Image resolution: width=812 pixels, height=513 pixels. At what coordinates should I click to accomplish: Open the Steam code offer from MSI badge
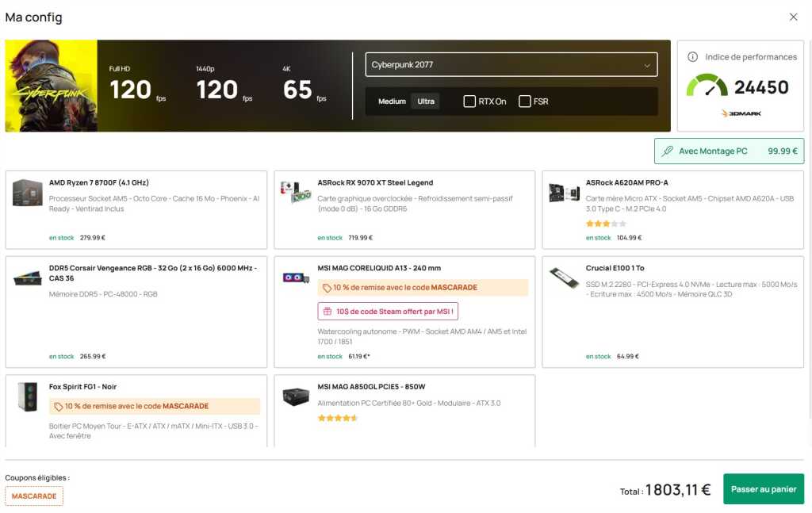[x=388, y=312]
